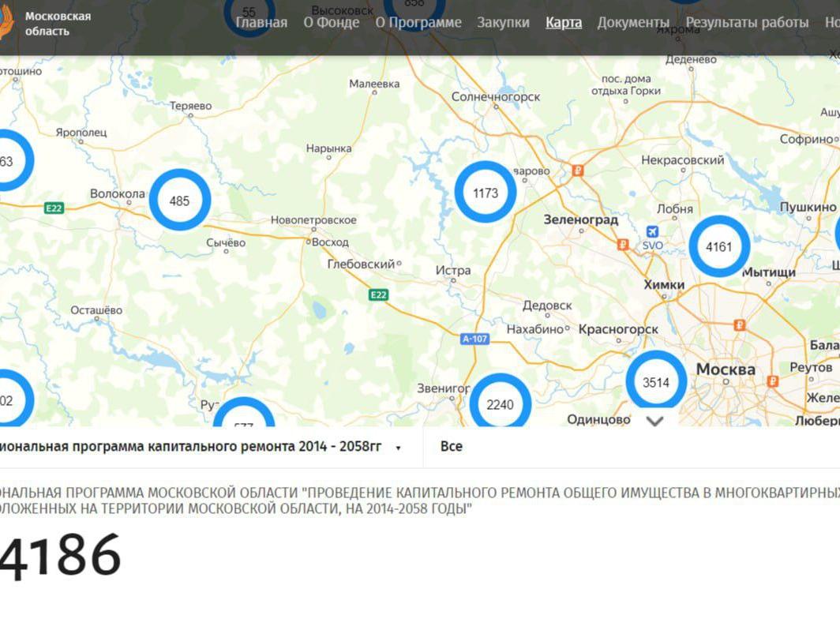Open the 3514 cluster marker near Москва

point(656,381)
